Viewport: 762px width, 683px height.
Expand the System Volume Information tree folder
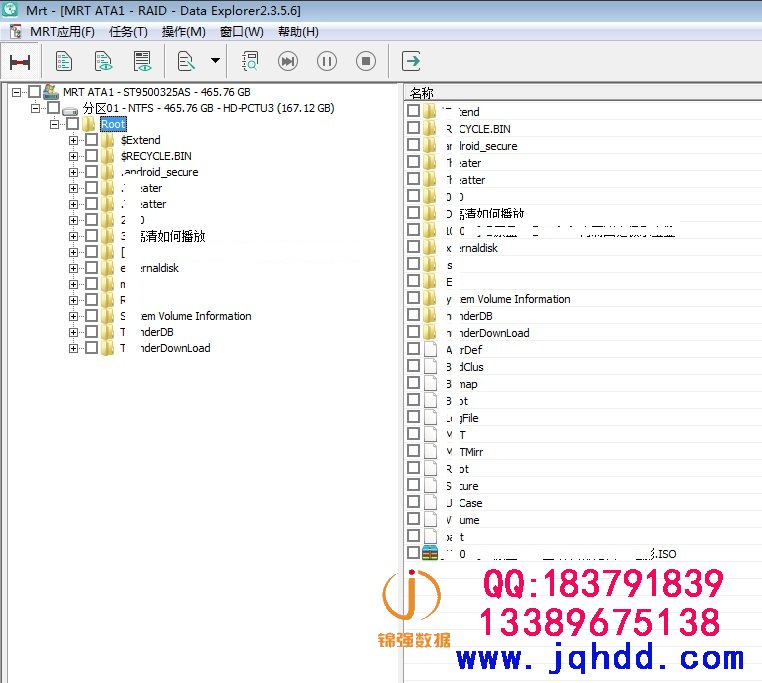coord(73,316)
